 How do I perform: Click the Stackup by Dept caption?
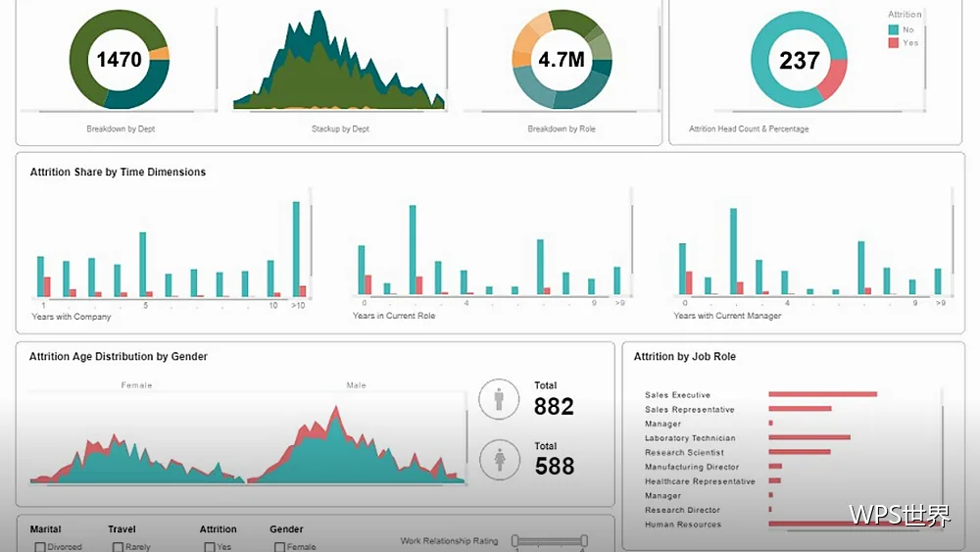[341, 128]
